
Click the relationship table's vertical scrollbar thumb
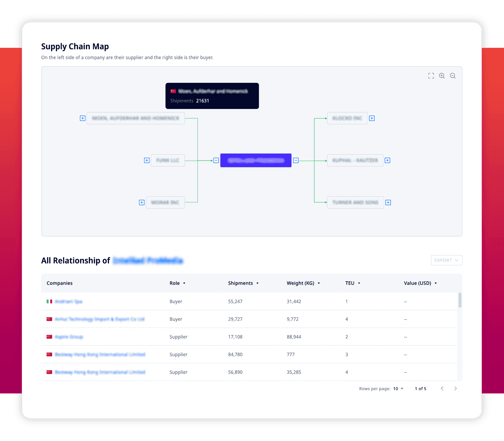tap(460, 300)
